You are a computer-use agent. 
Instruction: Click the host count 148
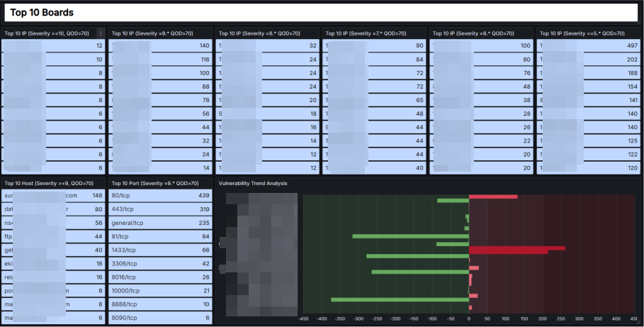point(97,195)
